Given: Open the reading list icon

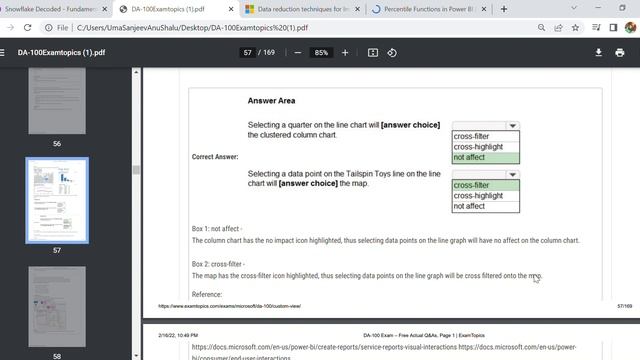Looking at the screenshot, I should tap(596, 28).
